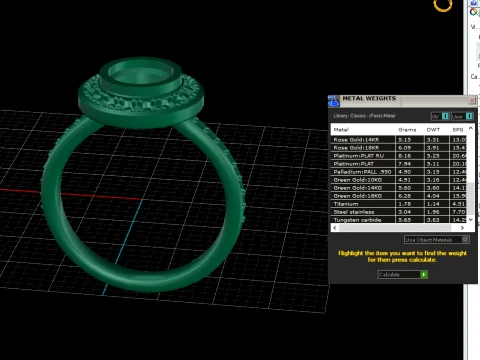This screenshot has height=360, width=480.
Task: Select the Steel stainless row
Action: [x=399, y=212]
